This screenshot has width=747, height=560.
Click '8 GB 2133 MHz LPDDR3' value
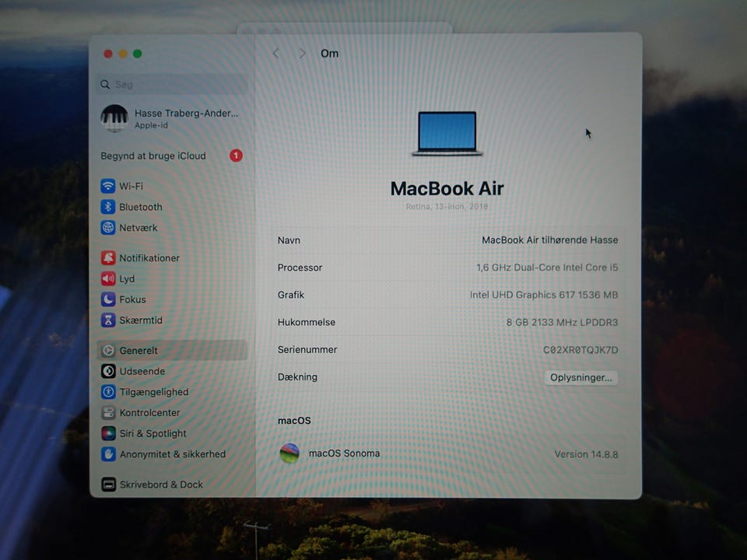pos(562,322)
